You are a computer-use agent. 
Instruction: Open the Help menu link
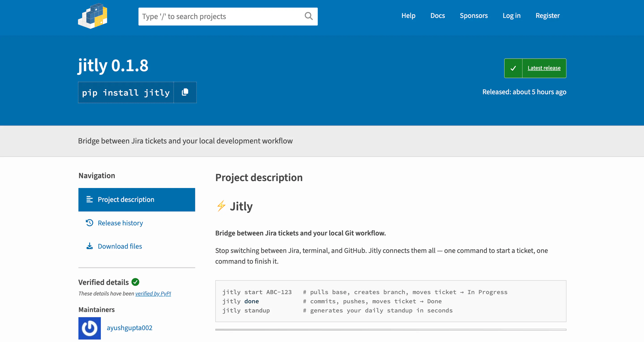click(x=408, y=15)
